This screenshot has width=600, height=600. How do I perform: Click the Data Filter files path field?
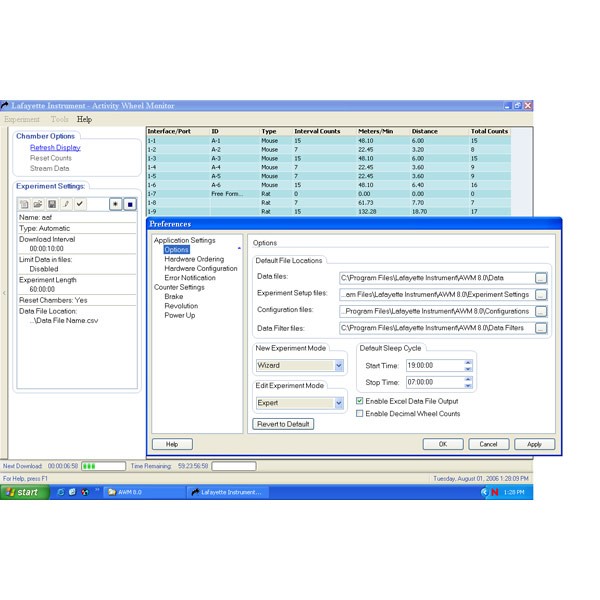[x=437, y=328]
